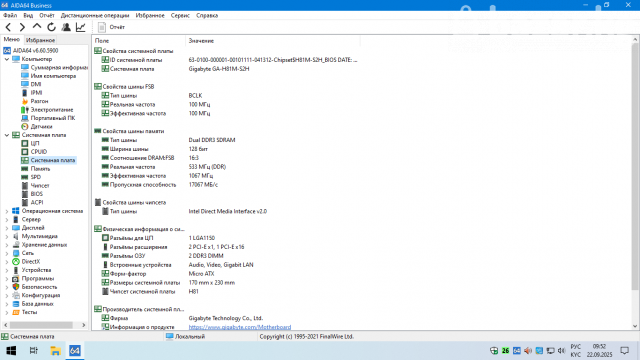This screenshot has height=360, width=640.
Task: Switch to the Меню tab
Action: (11, 40)
